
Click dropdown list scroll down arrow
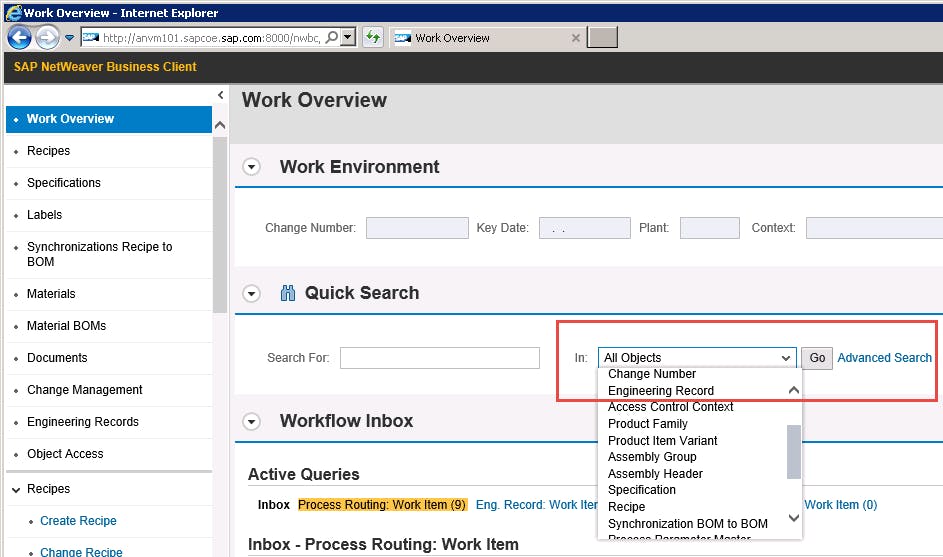(x=794, y=517)
